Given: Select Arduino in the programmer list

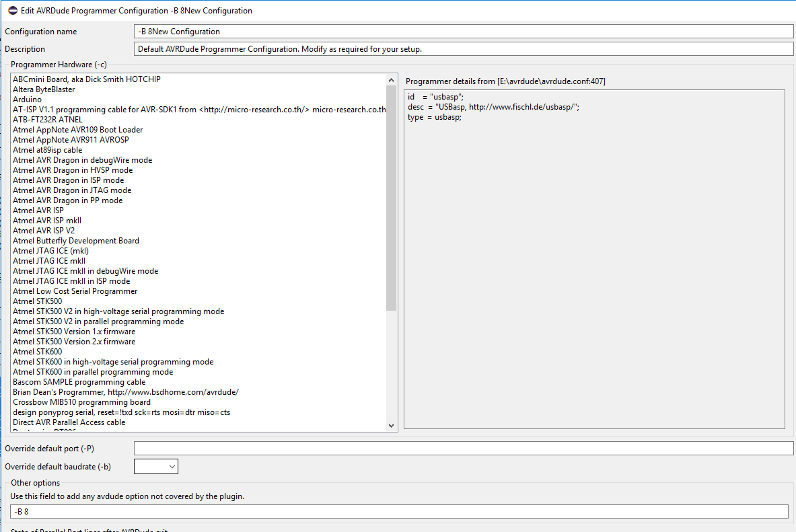Looking at the screenshot, I should click(x=28, y=100).
